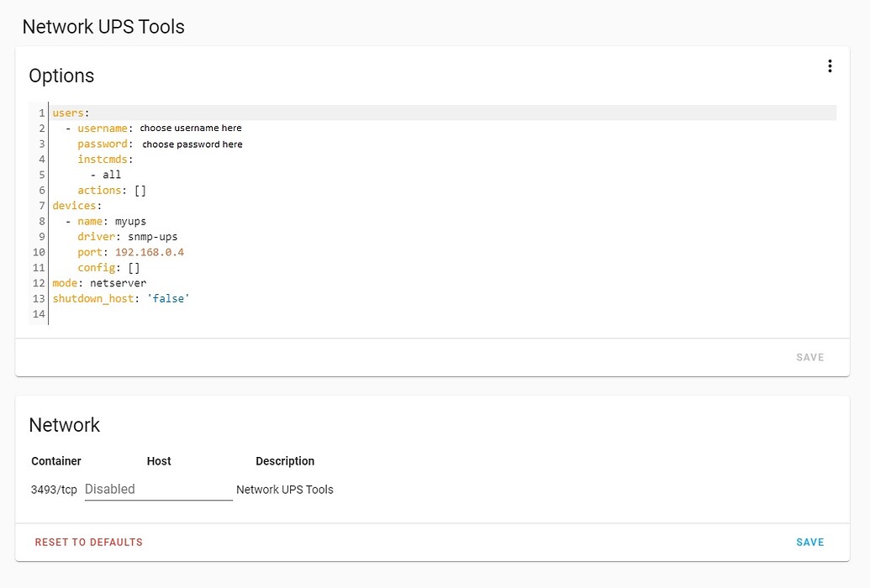Click the Network UPS Tools page title
Image resolution: width=870 pixels, height=588 pixels.
[103, 26]
